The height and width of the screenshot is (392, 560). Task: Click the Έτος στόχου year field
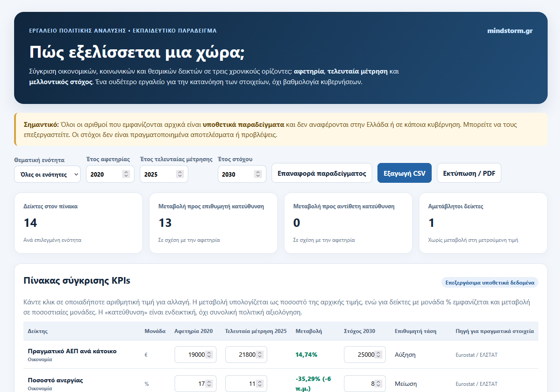[x=242, y=174]
